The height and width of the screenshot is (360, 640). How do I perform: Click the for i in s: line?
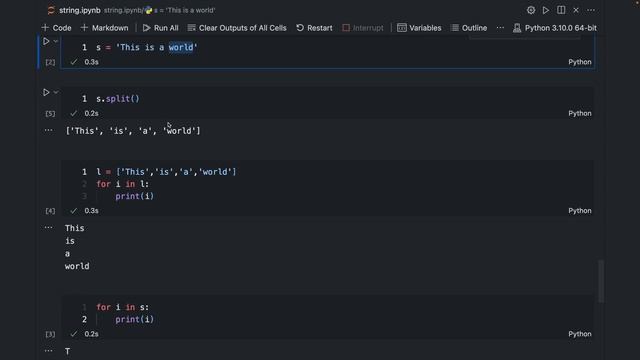[123, 307]
